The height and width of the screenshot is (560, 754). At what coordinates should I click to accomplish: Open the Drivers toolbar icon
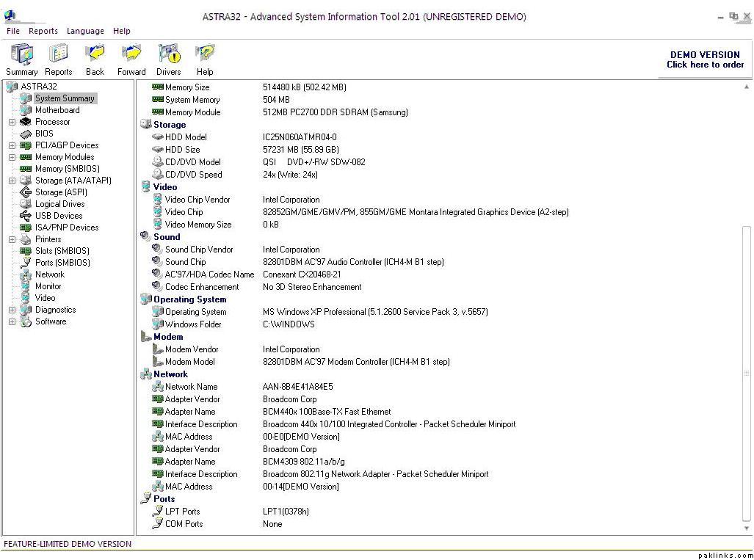tap(168, 55)
